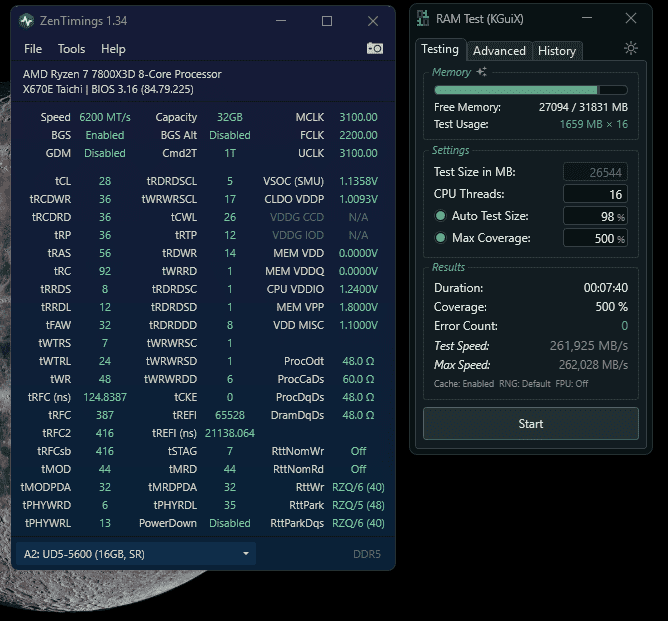This screenshot has width=668, height=621.
Task: Open the Help menu in ZenTimings
Action: point(113,49)
